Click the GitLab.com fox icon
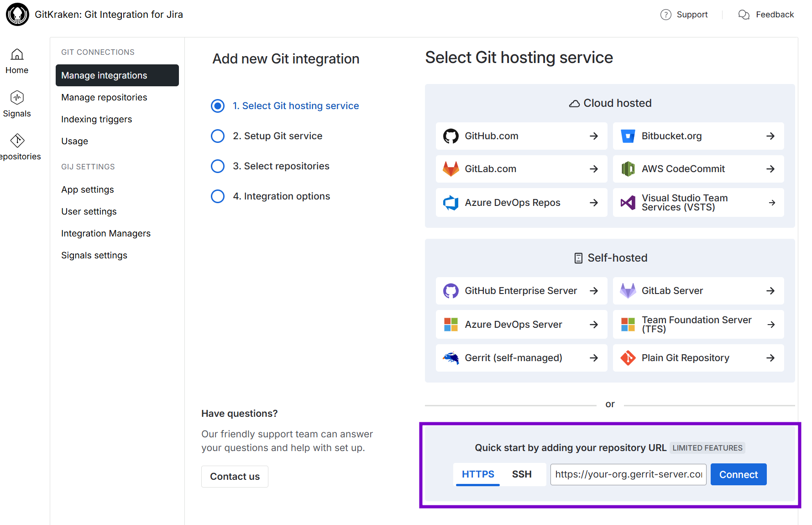Viewport: 812px width, 525px height. point(451,169)
